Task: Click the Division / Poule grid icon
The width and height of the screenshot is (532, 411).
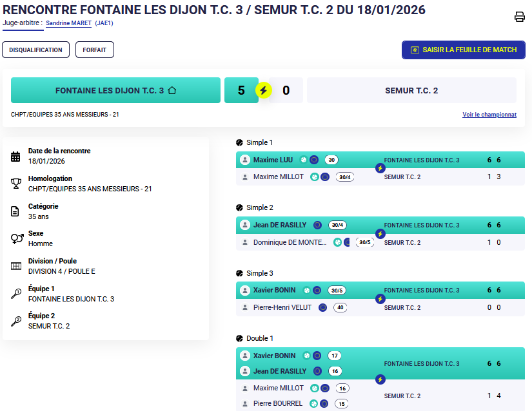Action: coord(16,267)
